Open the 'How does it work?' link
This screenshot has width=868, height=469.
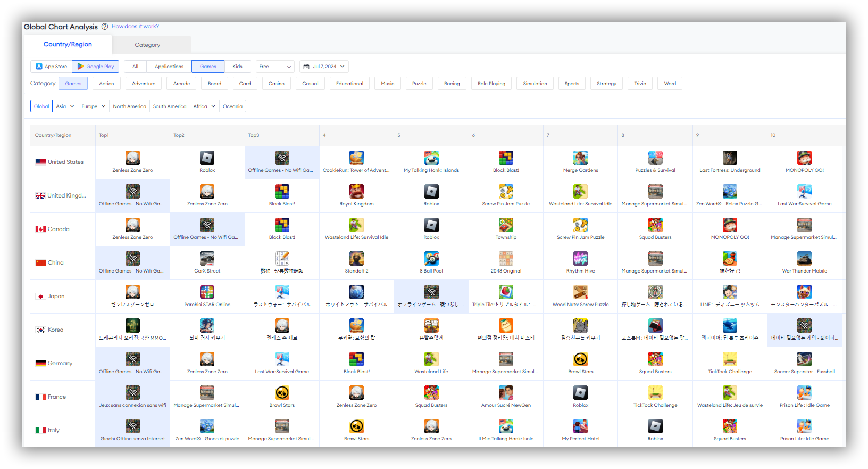click(x=135, y=26)
